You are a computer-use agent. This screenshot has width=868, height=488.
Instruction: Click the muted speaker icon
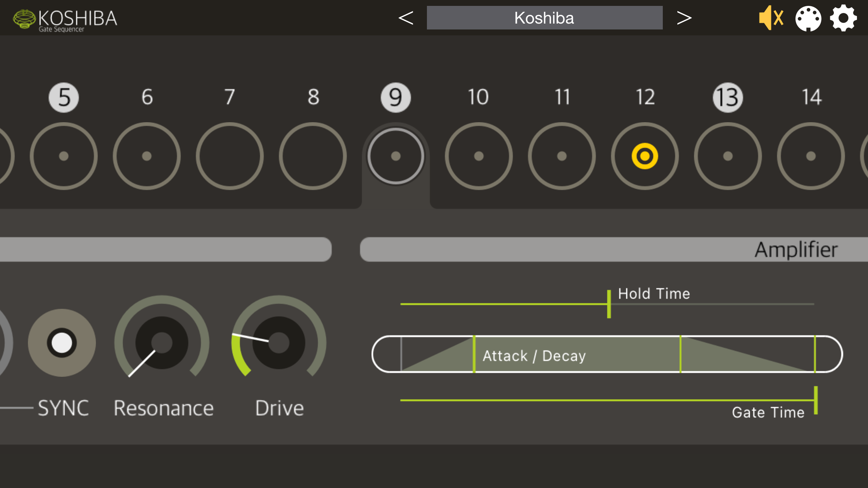tap(771, 18)
